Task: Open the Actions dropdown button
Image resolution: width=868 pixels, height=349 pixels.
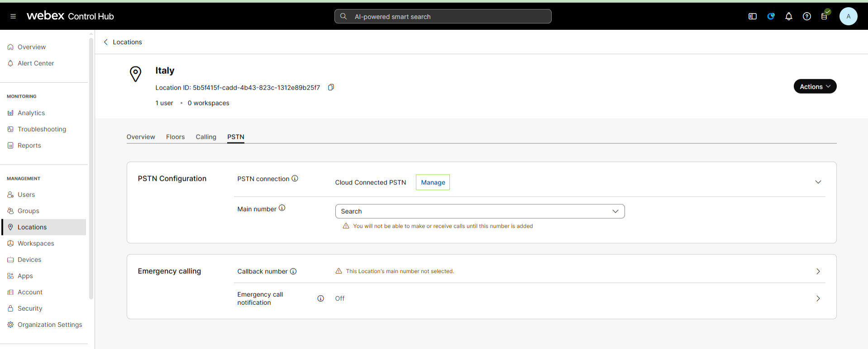Action: [815, 86]
